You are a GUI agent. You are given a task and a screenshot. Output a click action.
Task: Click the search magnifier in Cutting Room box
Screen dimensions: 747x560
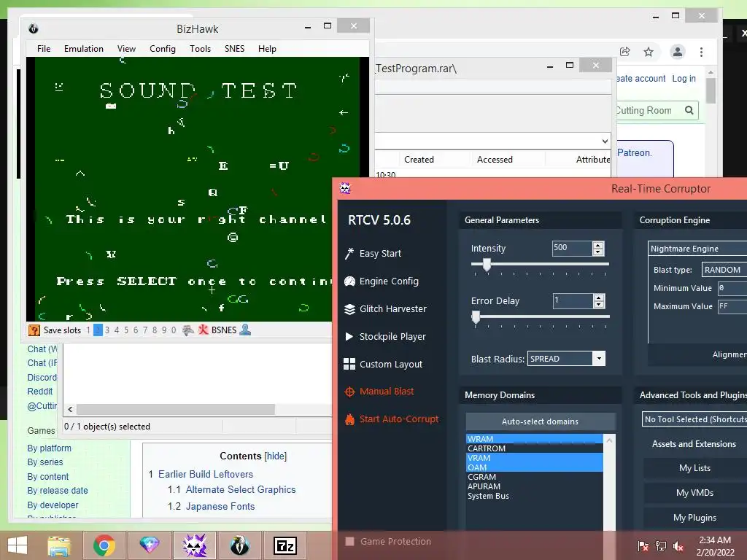pos(689,111)
